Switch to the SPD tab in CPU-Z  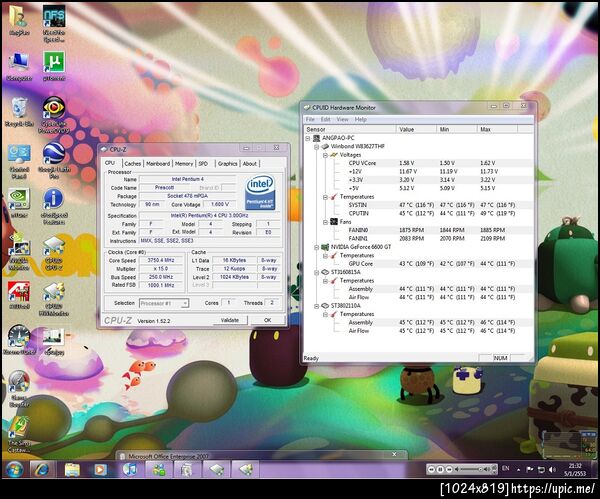click(203, 163)
